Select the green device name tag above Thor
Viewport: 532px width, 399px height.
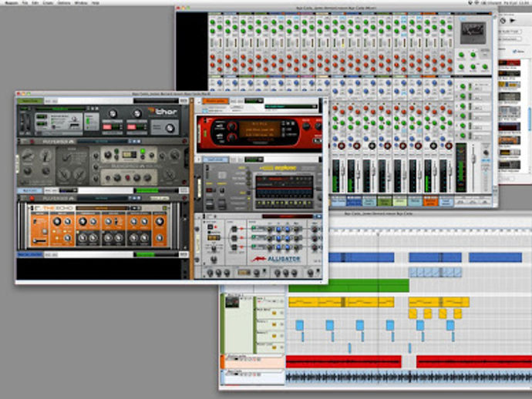coord(30,101)
